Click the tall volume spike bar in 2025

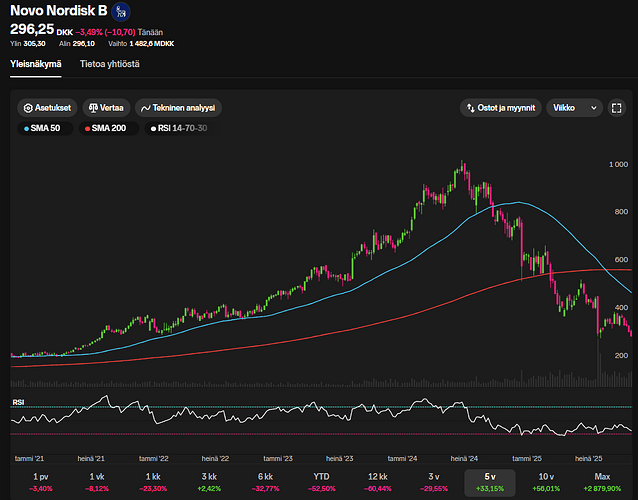599,362
